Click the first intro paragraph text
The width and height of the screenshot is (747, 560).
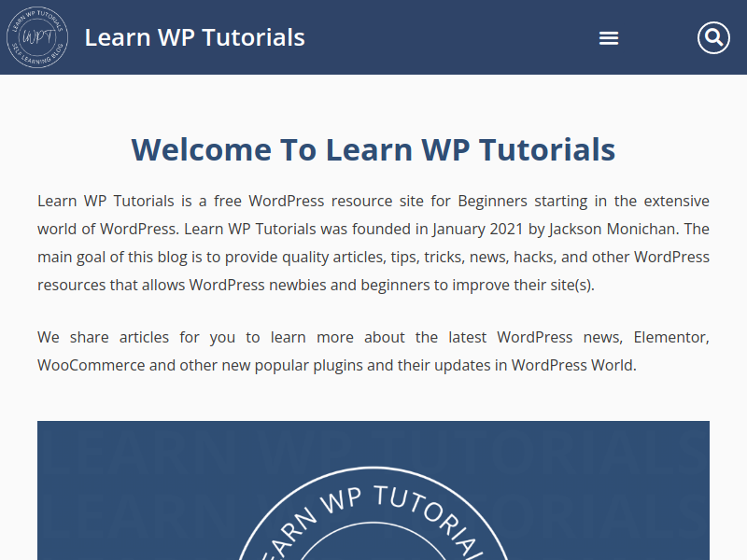373,243
